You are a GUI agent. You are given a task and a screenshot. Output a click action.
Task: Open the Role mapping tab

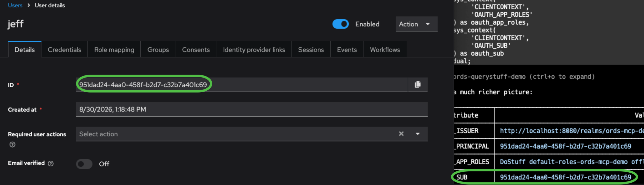[x=114, y=50]
